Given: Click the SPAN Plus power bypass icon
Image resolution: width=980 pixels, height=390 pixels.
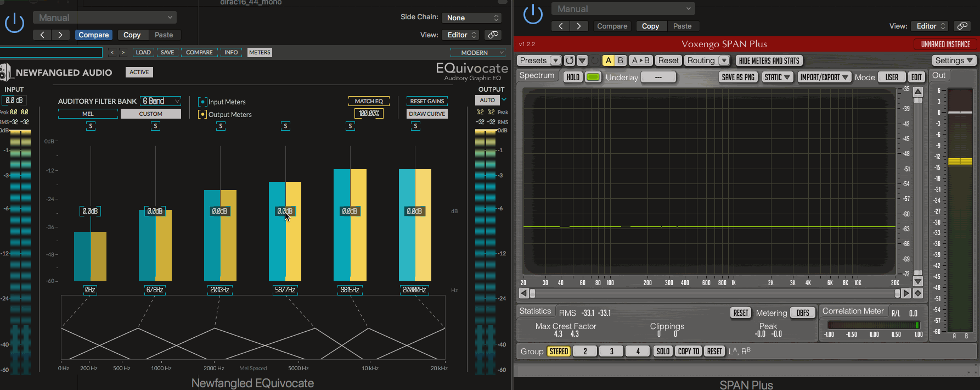Looking at the screenshot, I should click(x=533, y=14).
